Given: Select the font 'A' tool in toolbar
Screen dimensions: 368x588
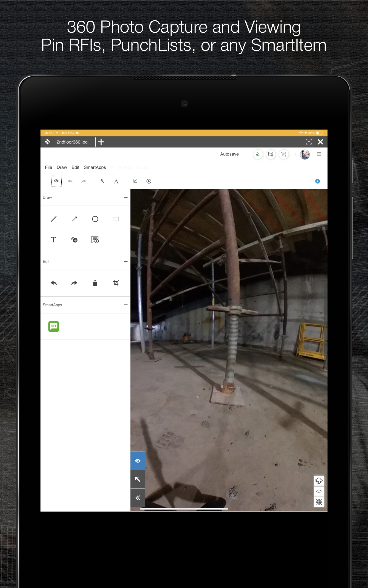Looking at the screenshot, I should click(x=116, y=181).
